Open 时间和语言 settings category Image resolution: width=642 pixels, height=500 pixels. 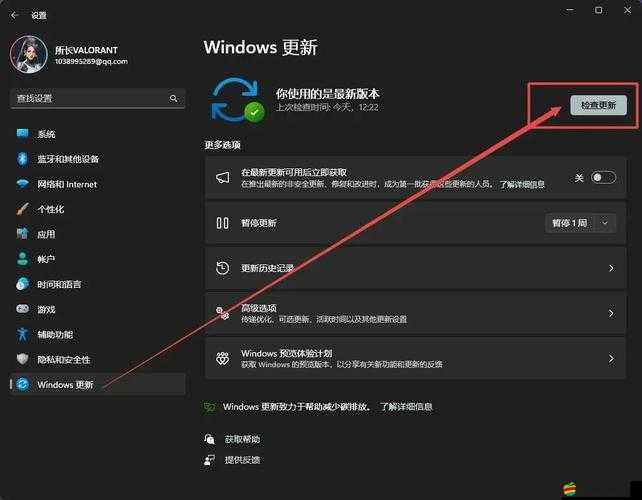pos(97,284)
